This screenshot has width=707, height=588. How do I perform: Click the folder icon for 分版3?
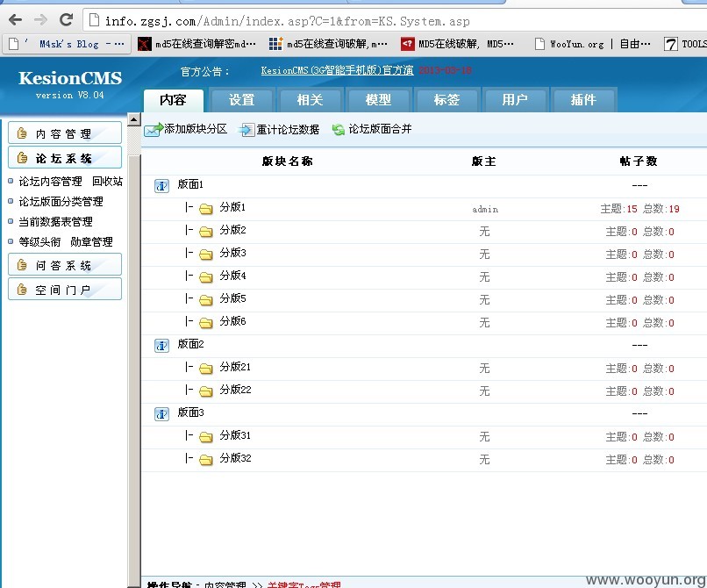[206, 254]
